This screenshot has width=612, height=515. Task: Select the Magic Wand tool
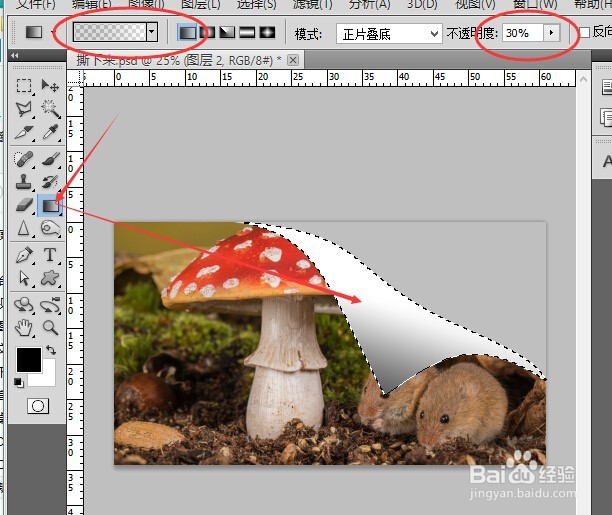point(51,109)
